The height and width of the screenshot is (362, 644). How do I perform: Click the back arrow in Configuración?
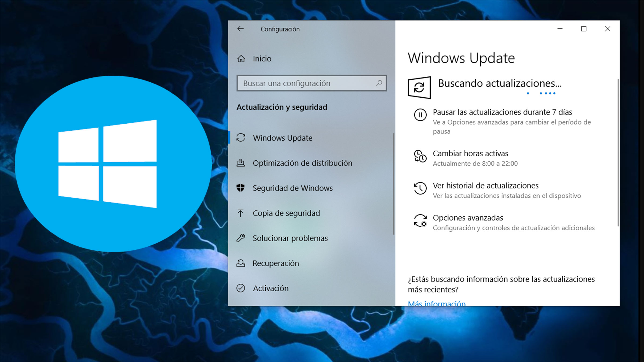point(240,29)
